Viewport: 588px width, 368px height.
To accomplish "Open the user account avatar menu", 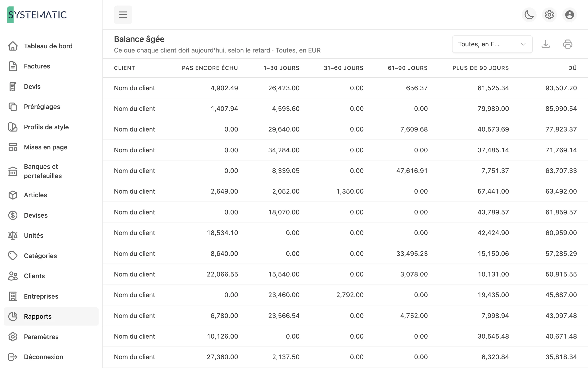I will tap(570, 15).
